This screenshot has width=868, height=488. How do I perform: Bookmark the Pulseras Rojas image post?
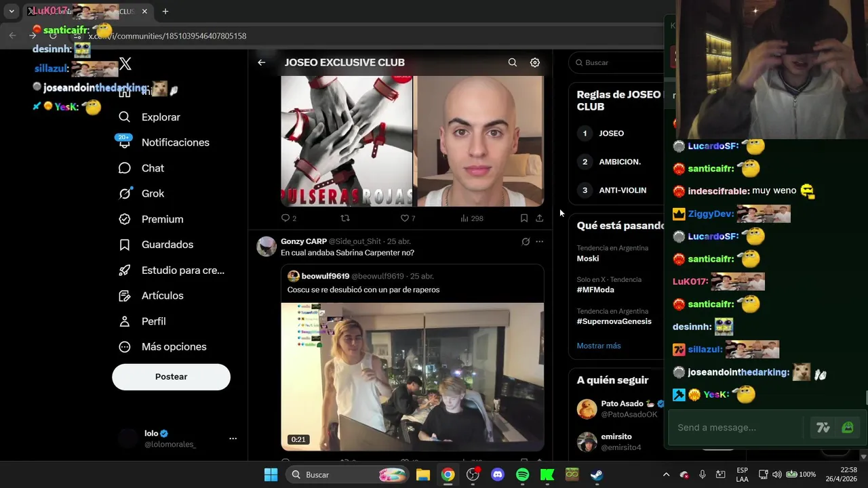pos(524,218)
